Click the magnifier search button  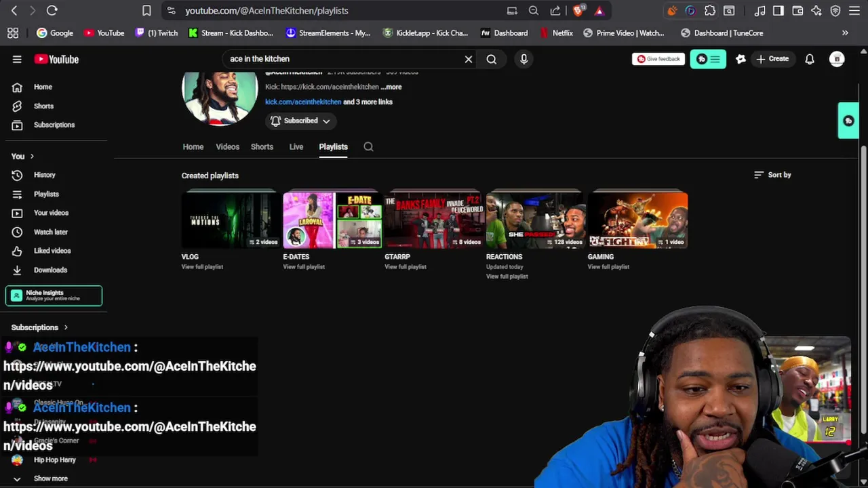click(x=491, y=59)
